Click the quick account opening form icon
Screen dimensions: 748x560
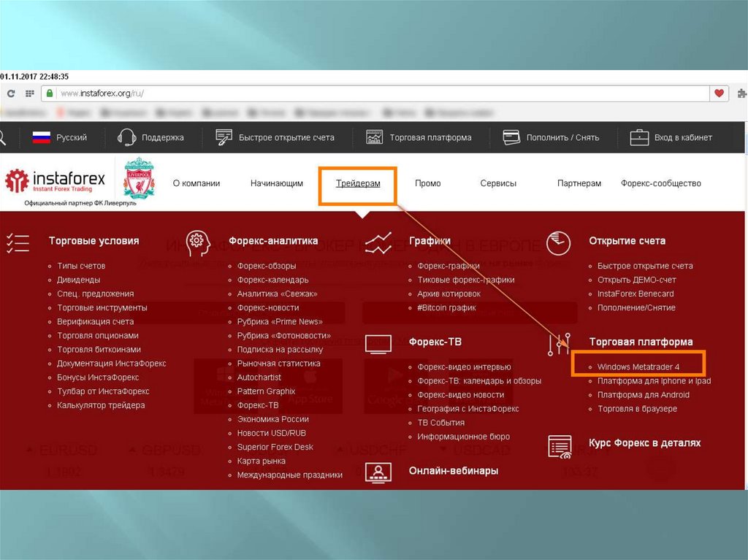pos(224,137)
